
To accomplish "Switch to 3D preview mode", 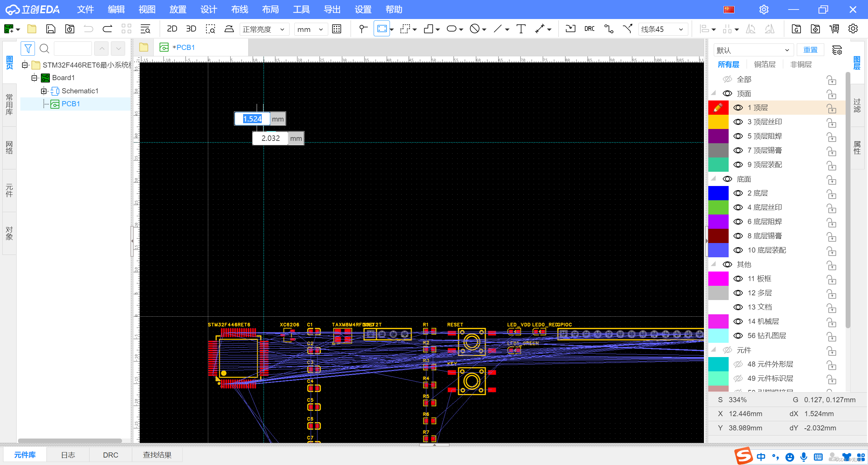I will point(191,29).
